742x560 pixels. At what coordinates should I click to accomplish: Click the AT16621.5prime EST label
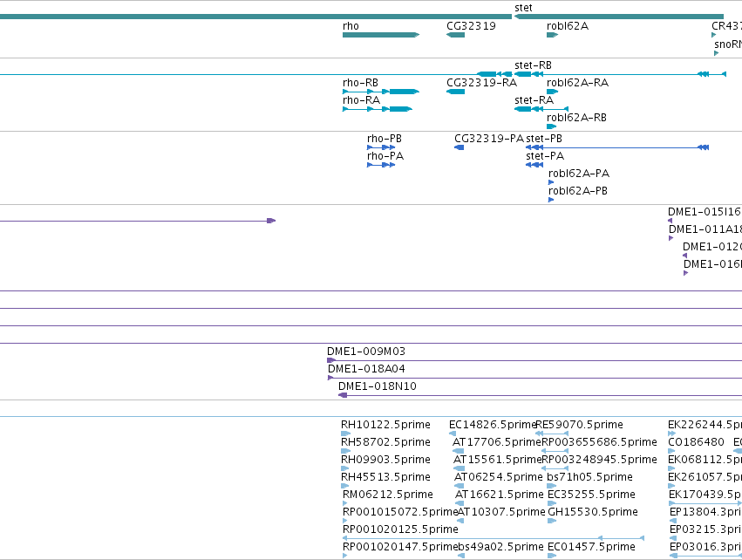tap(500, 495)
